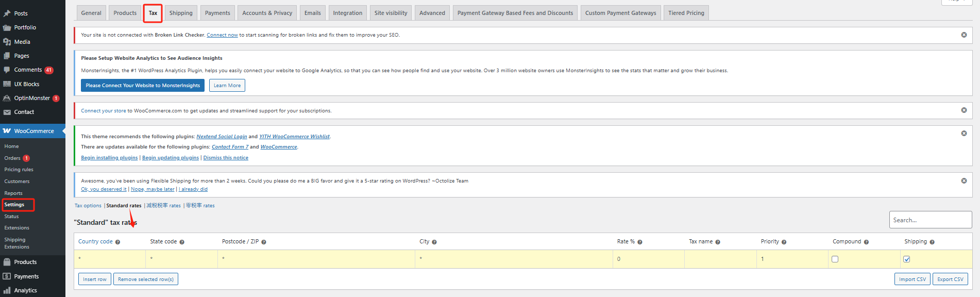Open the Advanced settings tab
980x297 pixels.
point(432,13)
